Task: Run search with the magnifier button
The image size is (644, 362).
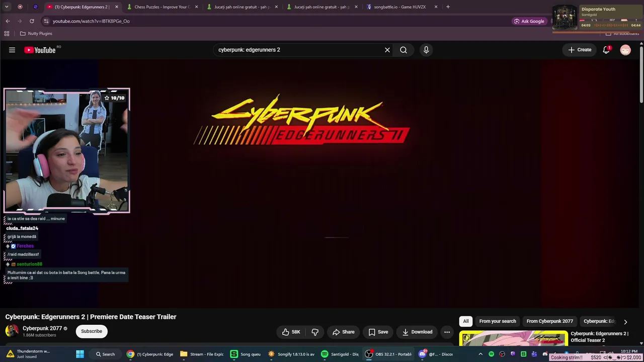Action: pyautogui.click(x=404, y=50)
